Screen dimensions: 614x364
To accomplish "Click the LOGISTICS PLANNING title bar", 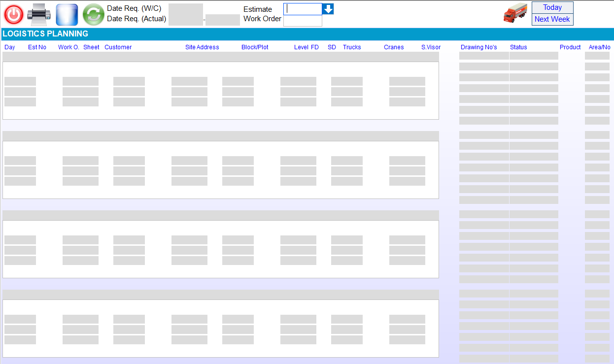I will (307, 34).
